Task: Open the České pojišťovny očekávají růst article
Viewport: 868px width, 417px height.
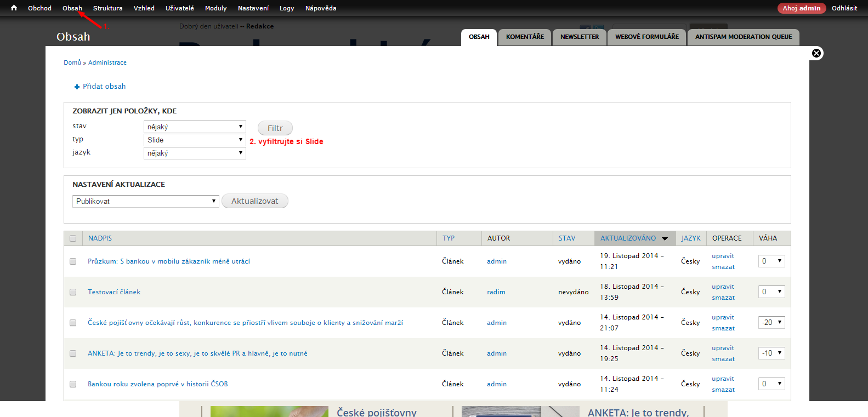Action: pos(245,323)
